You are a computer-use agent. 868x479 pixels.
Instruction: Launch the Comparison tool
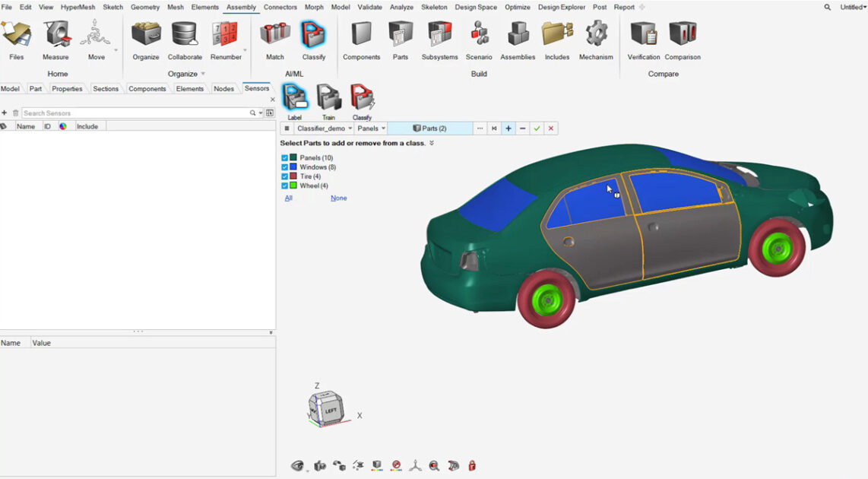coord(682,35)
